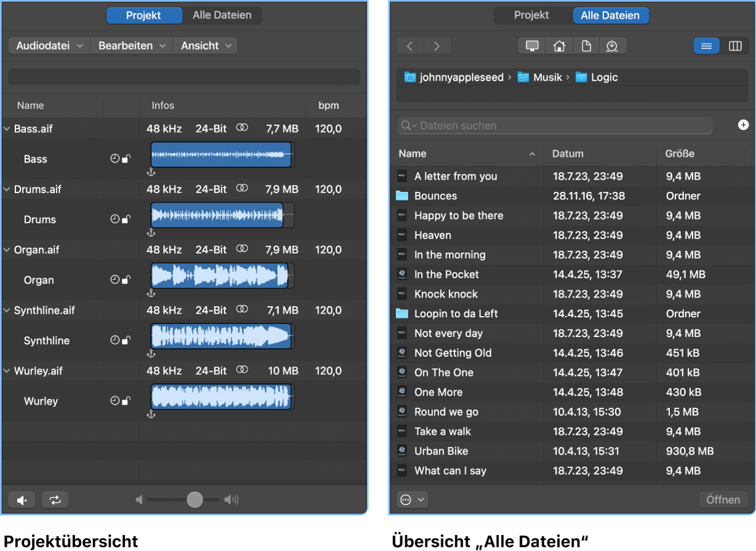Sort files by the Name column
Viewport: 756px width, 551px height.
[467, 154]
